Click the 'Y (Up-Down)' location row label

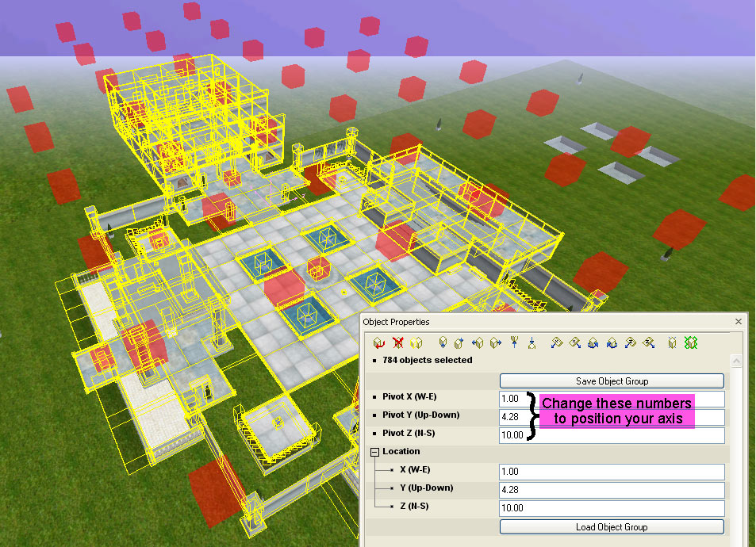427,488
